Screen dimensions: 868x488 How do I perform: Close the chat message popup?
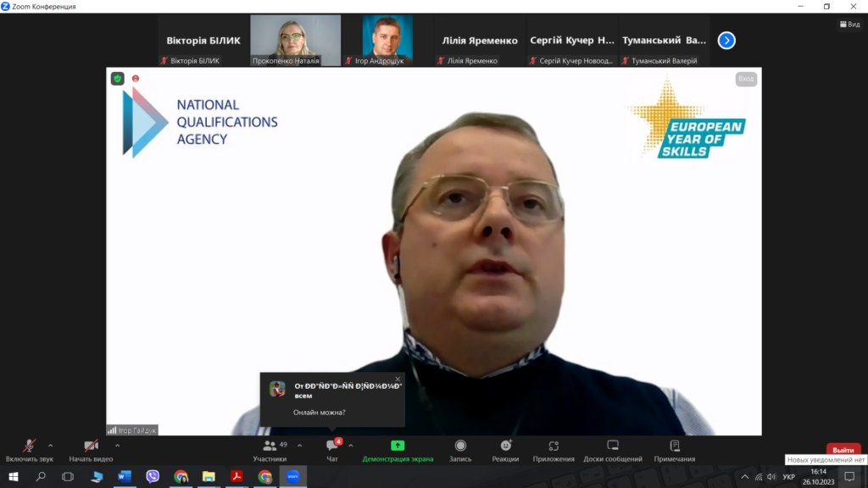tap(398, 379)
